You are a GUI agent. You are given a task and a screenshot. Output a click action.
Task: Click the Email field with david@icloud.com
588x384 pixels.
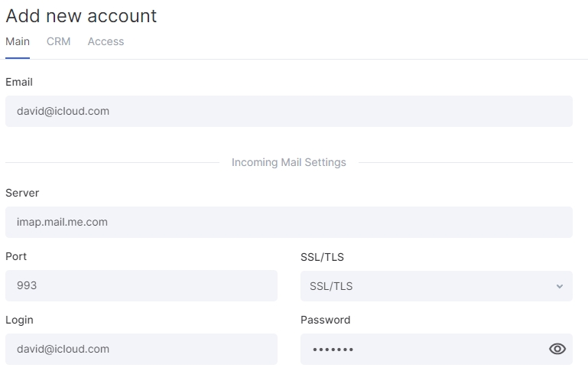click(289, 111)
